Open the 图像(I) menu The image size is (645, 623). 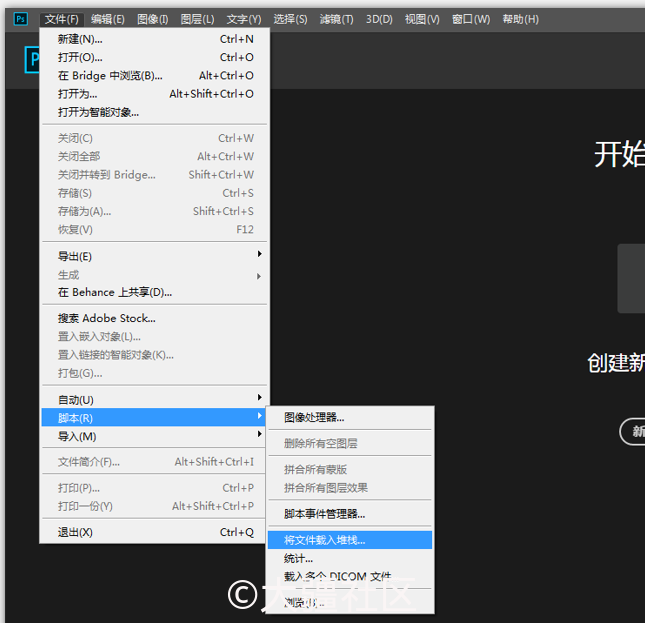(153, 19)
